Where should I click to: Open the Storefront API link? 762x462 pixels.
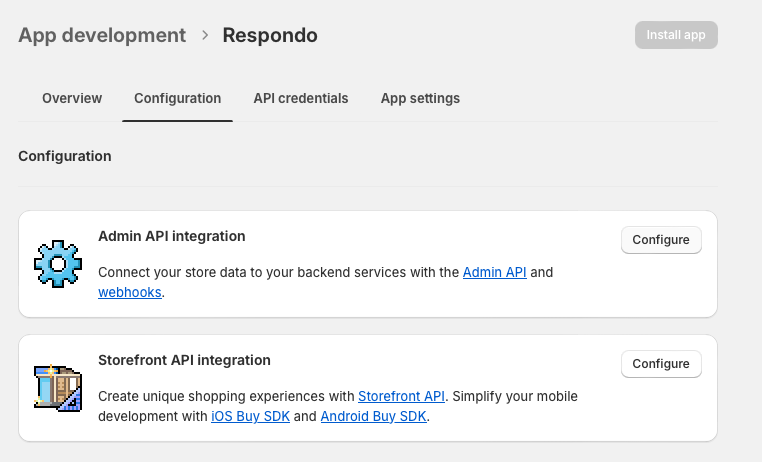click(401, 396)
